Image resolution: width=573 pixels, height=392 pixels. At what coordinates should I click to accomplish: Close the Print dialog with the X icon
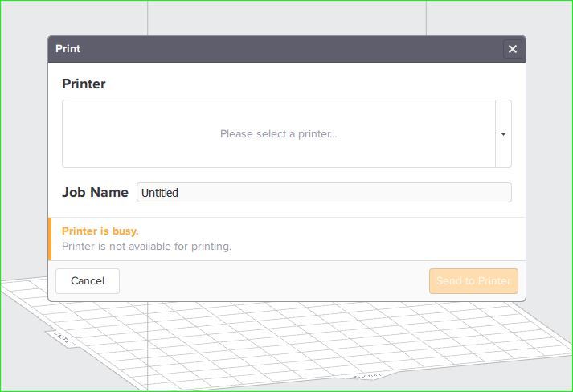[513, 49]
